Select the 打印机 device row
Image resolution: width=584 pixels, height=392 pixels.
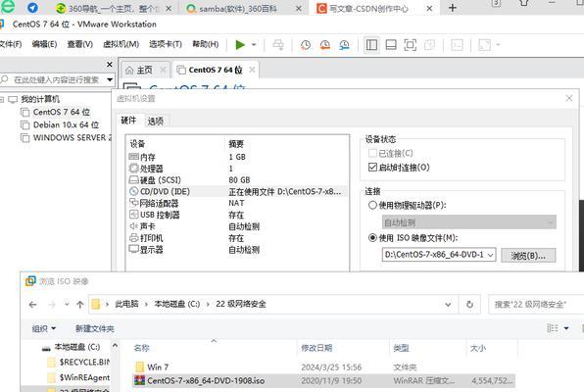coord(237,238)
